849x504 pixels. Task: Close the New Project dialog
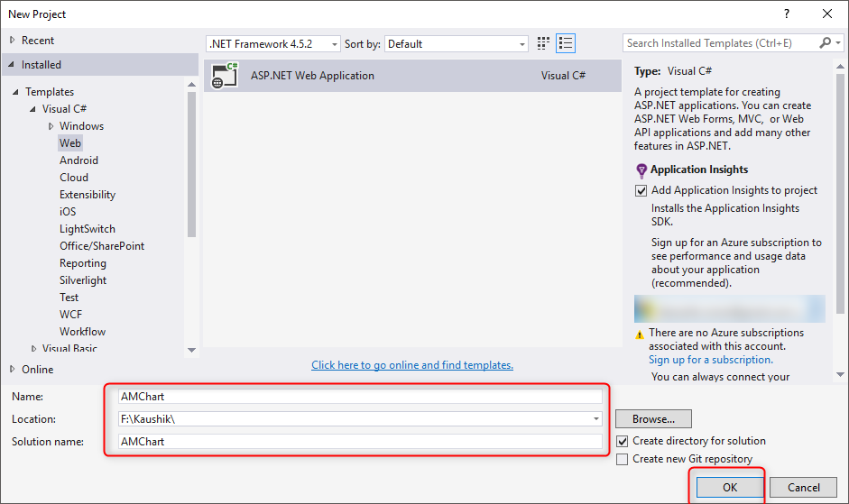827,14
